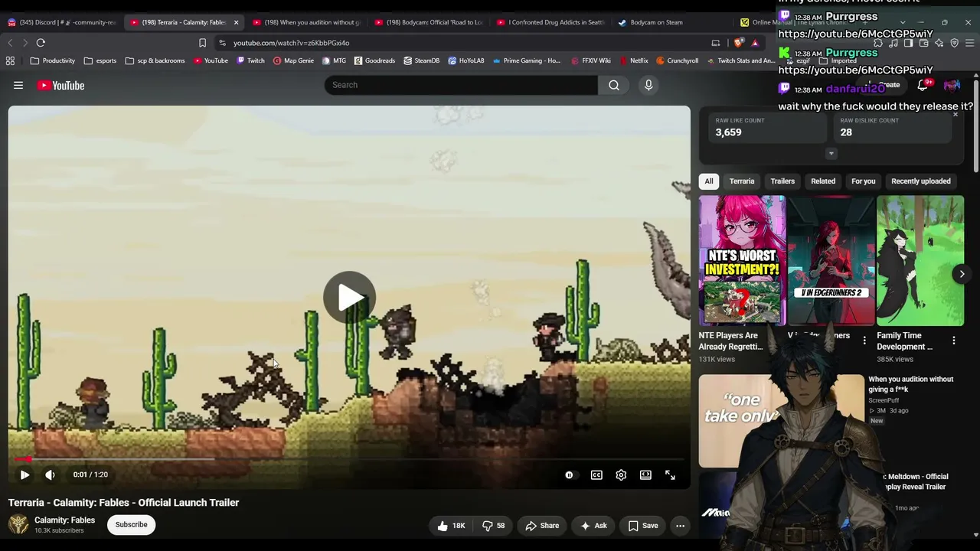Open the MTG bookmark
Viewport: 980px width, 551px height.
334,60
